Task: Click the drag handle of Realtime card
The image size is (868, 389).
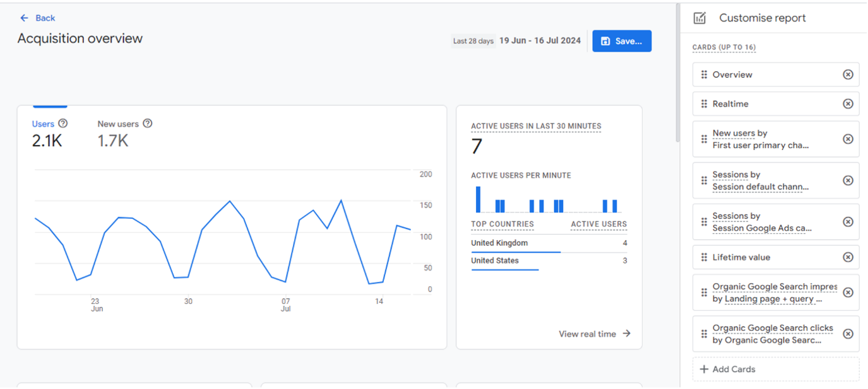Action: click(x=704, y=103)
